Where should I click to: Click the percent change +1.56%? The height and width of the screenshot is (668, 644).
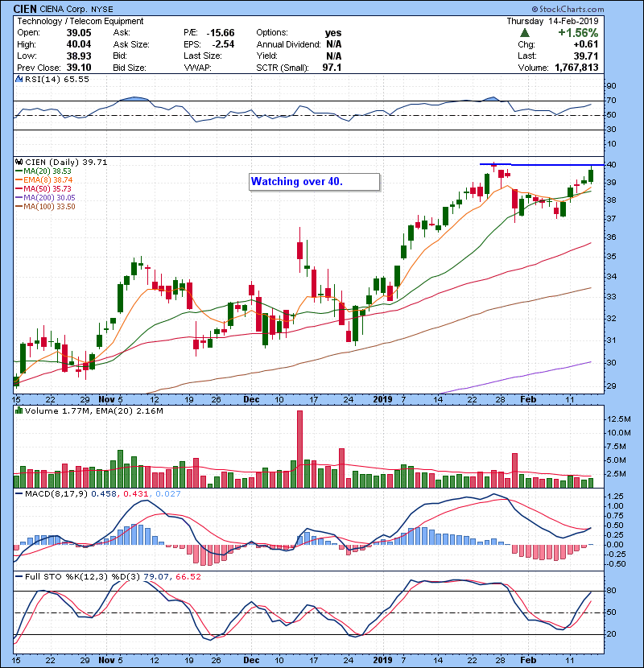[x=578, y=33]
